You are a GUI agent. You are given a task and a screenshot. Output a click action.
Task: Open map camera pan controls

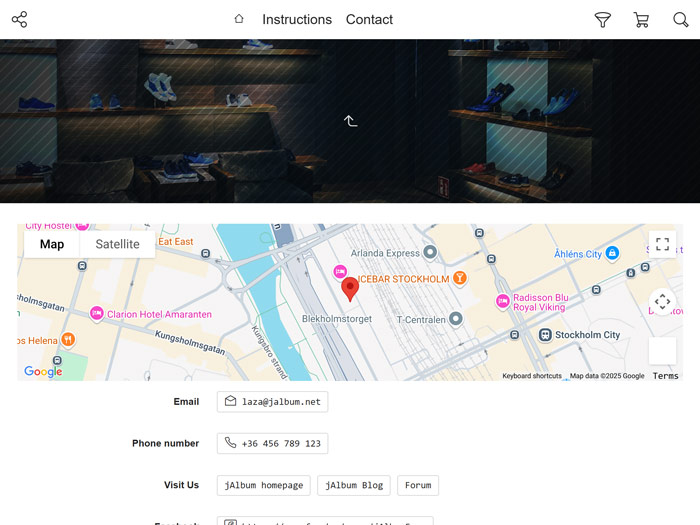point(662,301)
